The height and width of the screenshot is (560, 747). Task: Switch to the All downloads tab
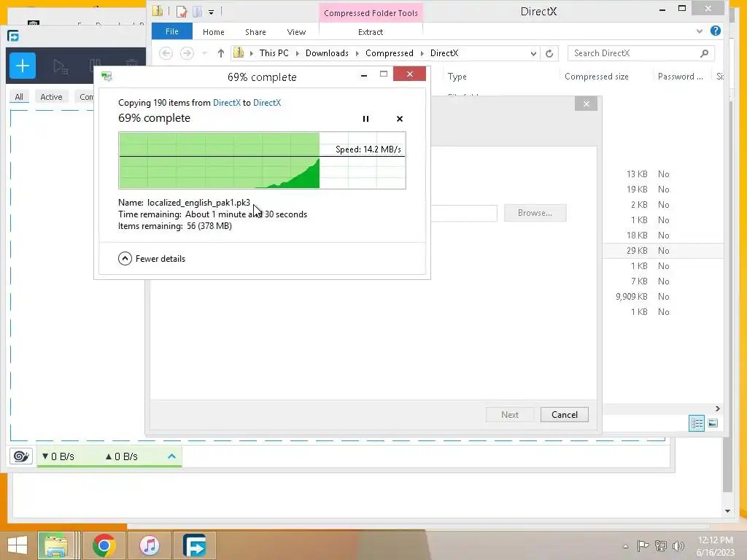[19, 97]
